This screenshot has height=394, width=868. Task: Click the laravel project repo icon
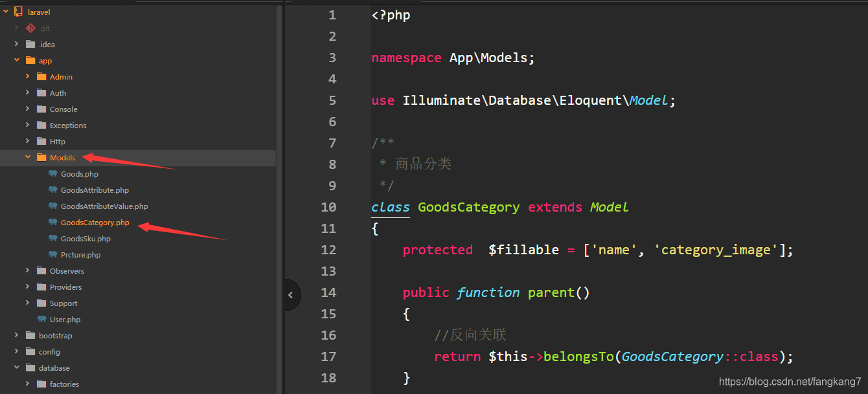click(18, 12)
